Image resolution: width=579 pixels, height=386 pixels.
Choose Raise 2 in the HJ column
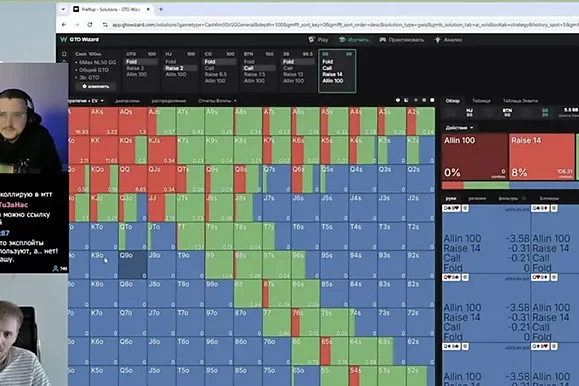pyautogui.click(x=180, y=68)
